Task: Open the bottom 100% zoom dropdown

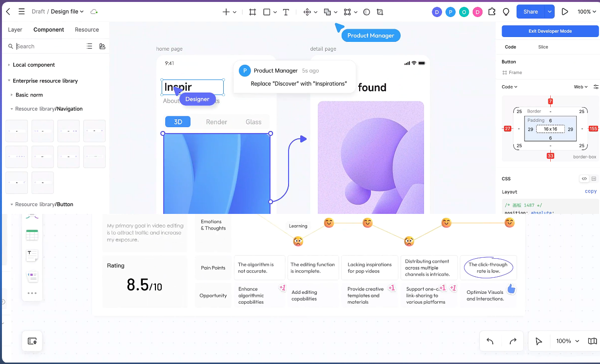Action: click(567, 341)
